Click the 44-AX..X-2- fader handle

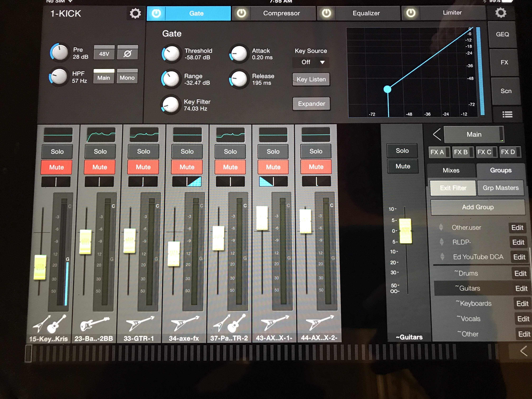pos(305,221)
